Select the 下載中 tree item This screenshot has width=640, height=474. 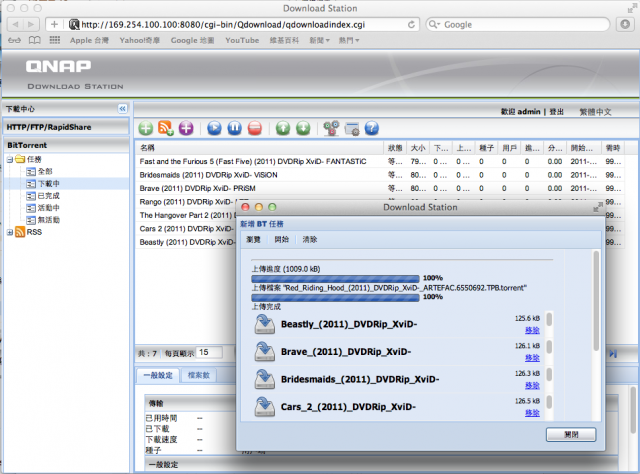pyautogui.click(x=49, y=184)
